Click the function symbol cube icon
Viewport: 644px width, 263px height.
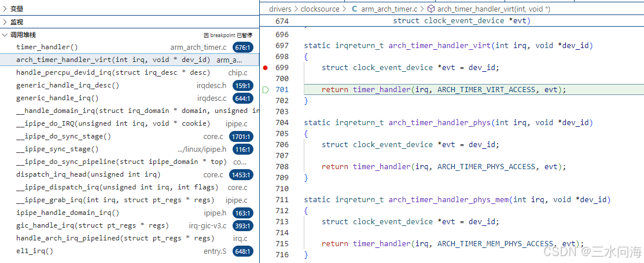point(431,9)
